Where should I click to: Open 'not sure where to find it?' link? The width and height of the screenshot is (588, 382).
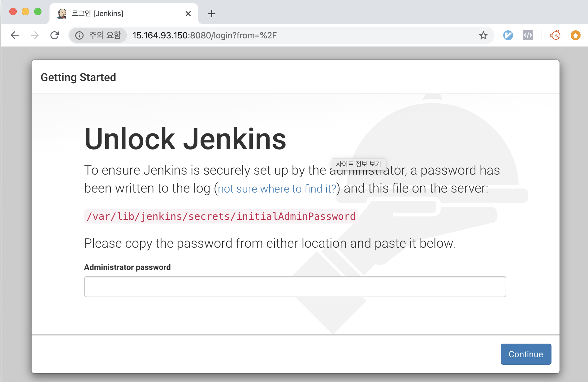click(x=277, y=189)
